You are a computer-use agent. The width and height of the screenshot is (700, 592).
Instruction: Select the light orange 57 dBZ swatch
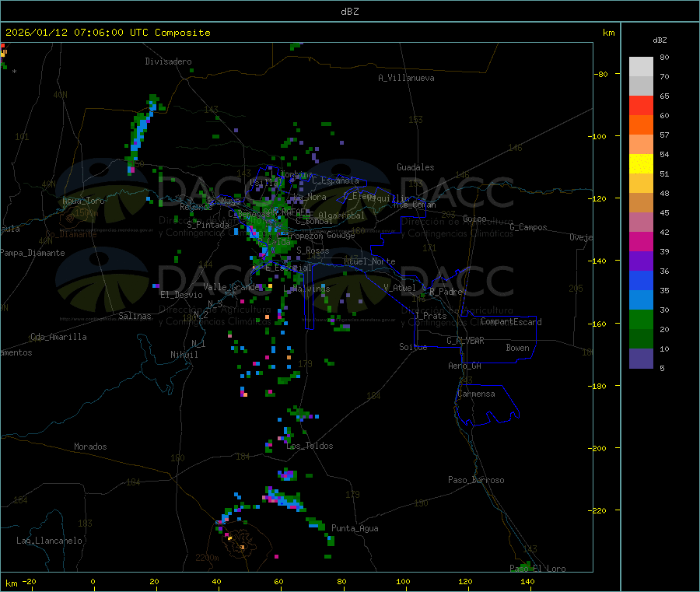click(x=641, y=144)
